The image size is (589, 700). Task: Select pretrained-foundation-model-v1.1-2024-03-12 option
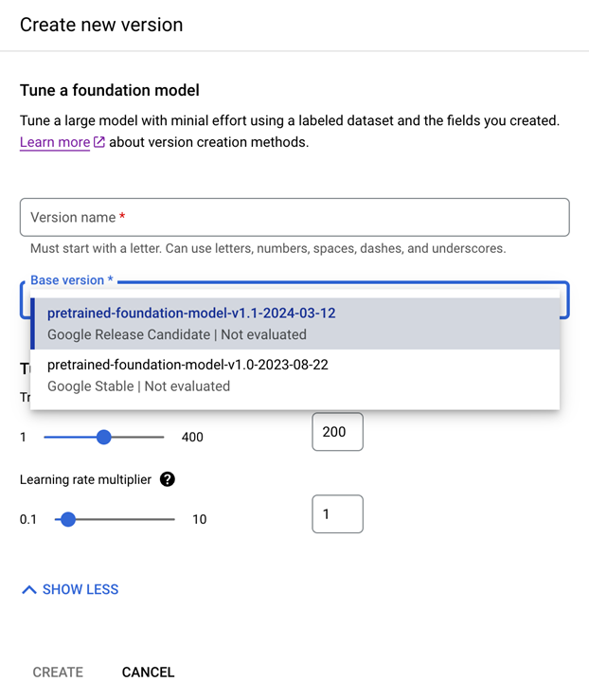click(191, 313)
